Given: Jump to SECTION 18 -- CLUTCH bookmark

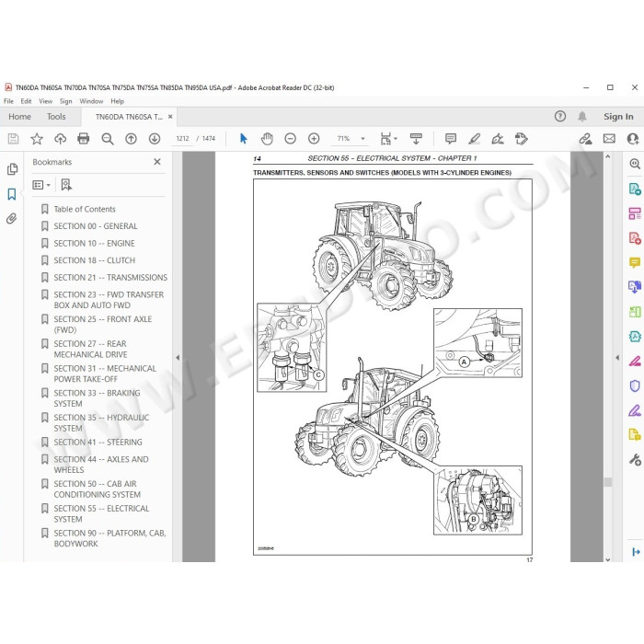Looking at the screenshot, I should [x=95, y=260].
